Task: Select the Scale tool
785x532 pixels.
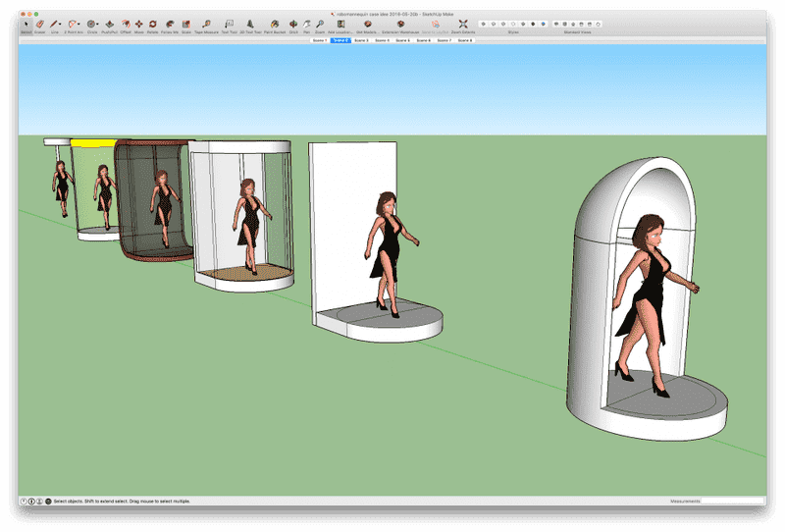Action: point(185,24)
